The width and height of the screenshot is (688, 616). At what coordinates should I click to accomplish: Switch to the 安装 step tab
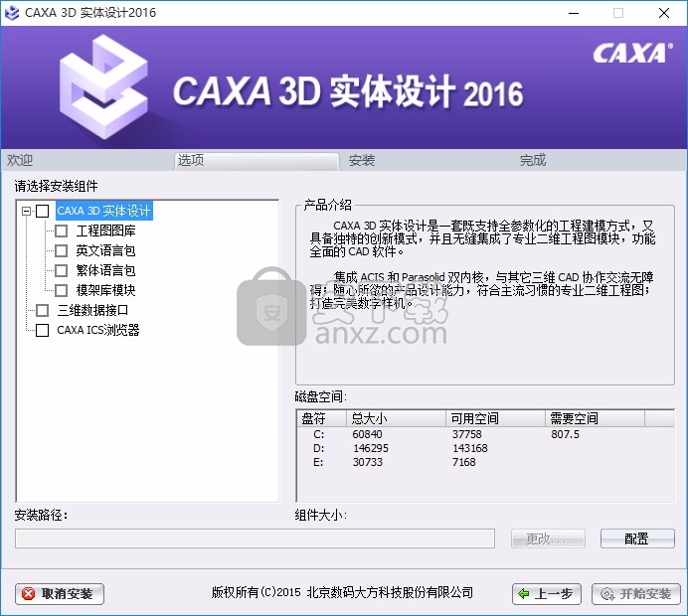tap(362, 161)
